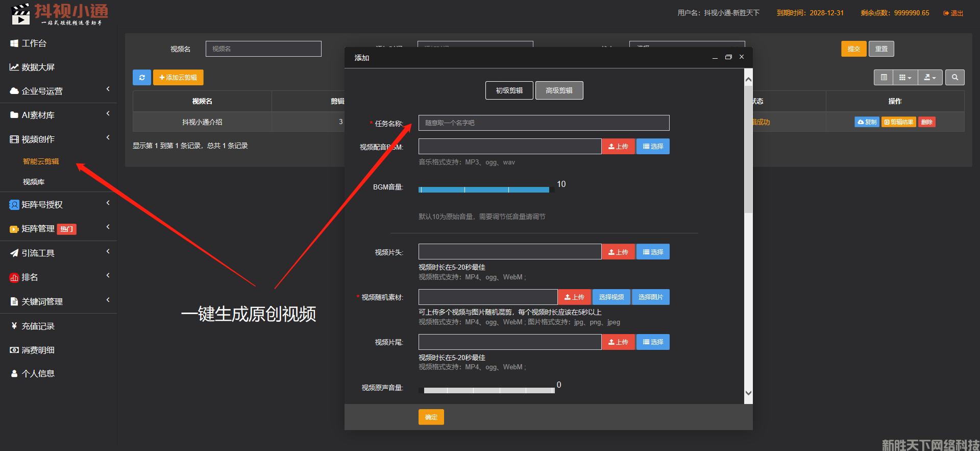
Task: Maximize the 添加 dialog window
Action: 728,57
